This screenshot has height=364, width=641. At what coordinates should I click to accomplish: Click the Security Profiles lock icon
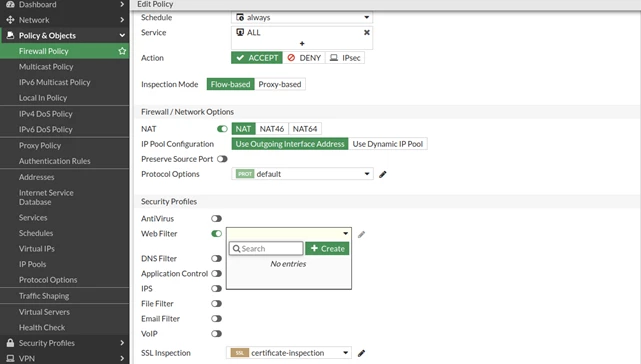click(x=10, y=343)
